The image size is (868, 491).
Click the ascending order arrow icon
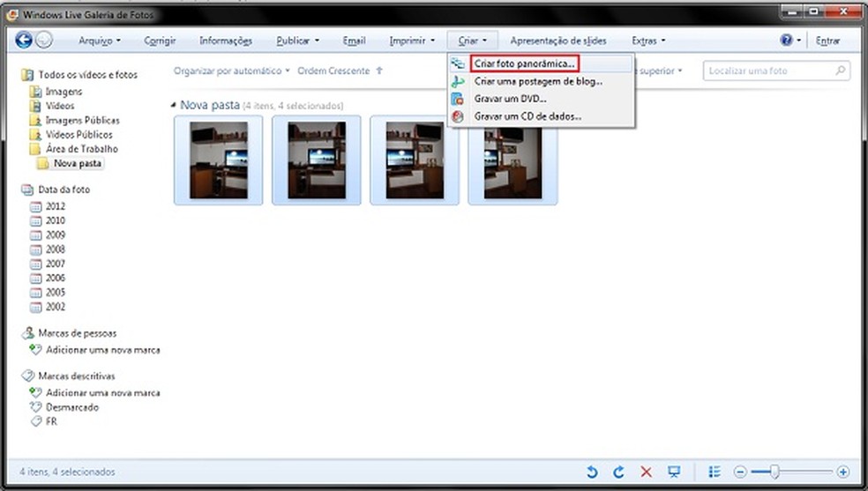click(x=379, y=71)
